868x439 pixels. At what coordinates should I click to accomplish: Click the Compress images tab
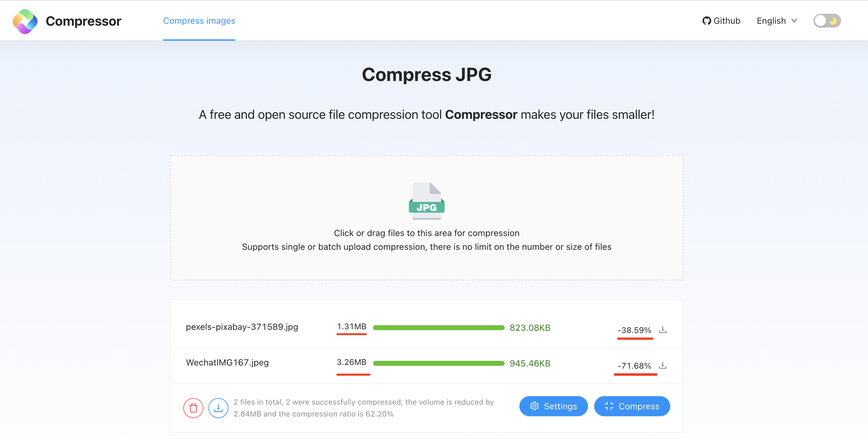point(199,21)
